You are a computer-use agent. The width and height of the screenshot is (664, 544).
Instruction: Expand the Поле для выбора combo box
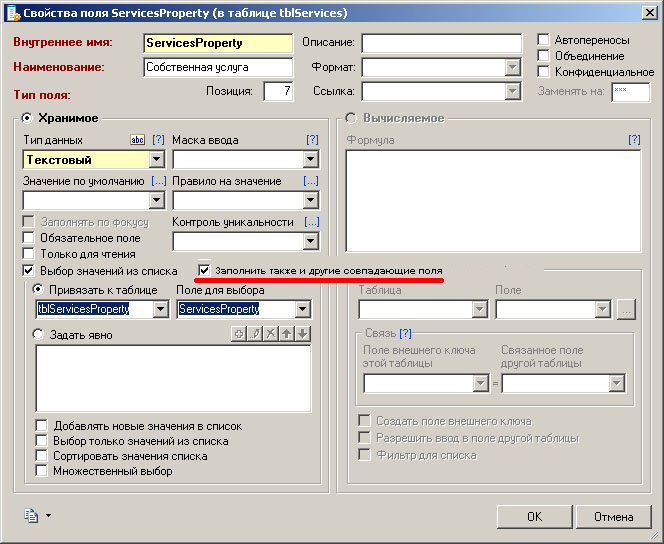click(310, 310)
